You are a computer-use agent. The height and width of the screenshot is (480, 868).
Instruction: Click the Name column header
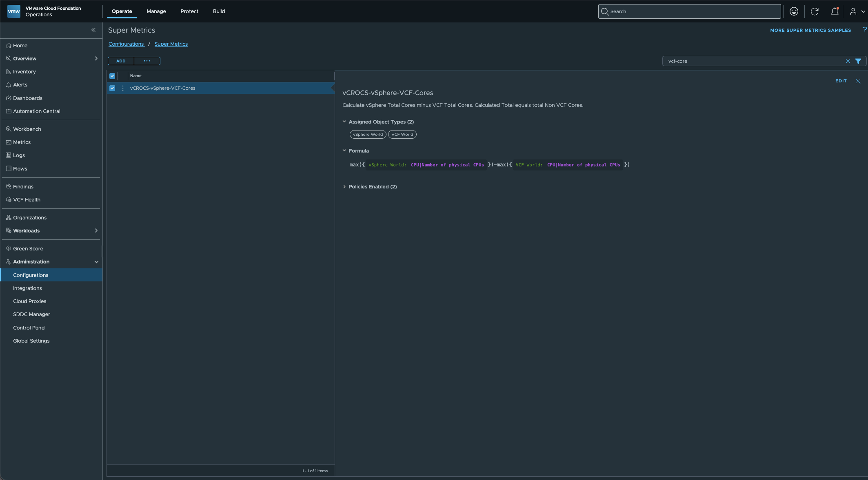tap(136, 76)
